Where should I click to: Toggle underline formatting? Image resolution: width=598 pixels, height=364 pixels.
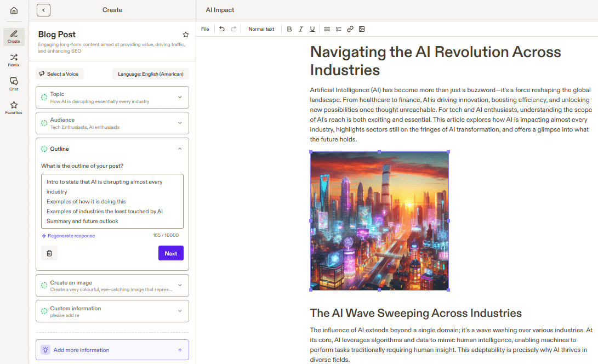[x=312, y=29]
